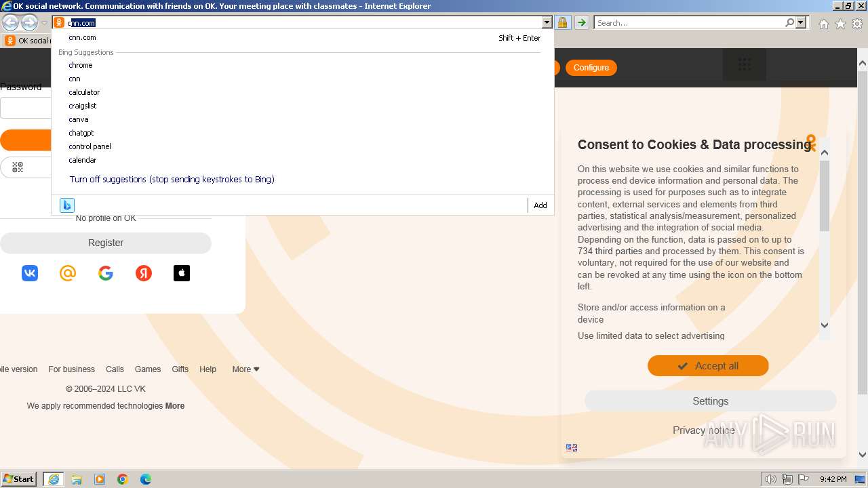Image resolution: width=868 pixels, height=488 pixels.
Task: Expand the More footer dropdown
Action: tap(245, 369)
